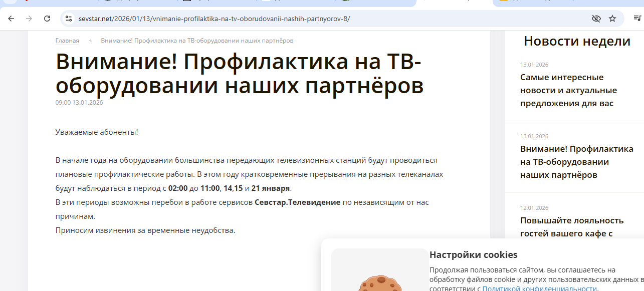Click the greeting line Уважаемые абоненты!

(x=97, y=132)
